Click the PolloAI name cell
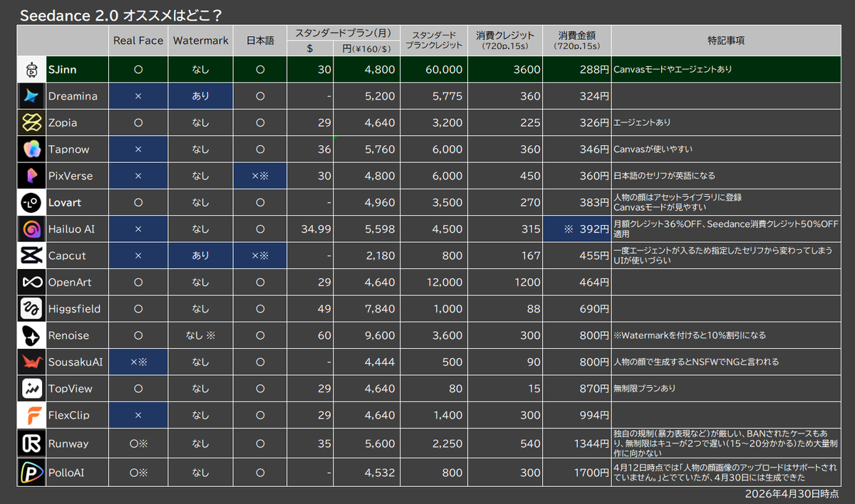Image resolution: width=855 pixels, height=504 pixels. click(77, 472)
